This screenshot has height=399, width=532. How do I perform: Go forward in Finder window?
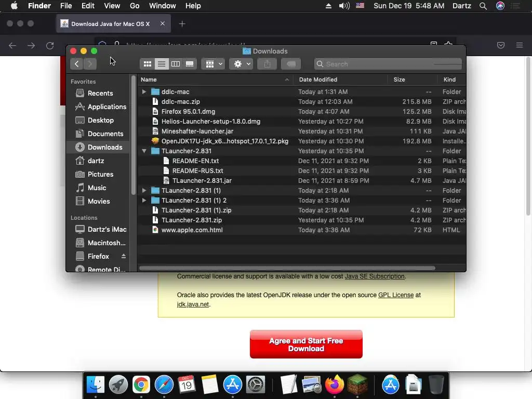tap(90, 64)
